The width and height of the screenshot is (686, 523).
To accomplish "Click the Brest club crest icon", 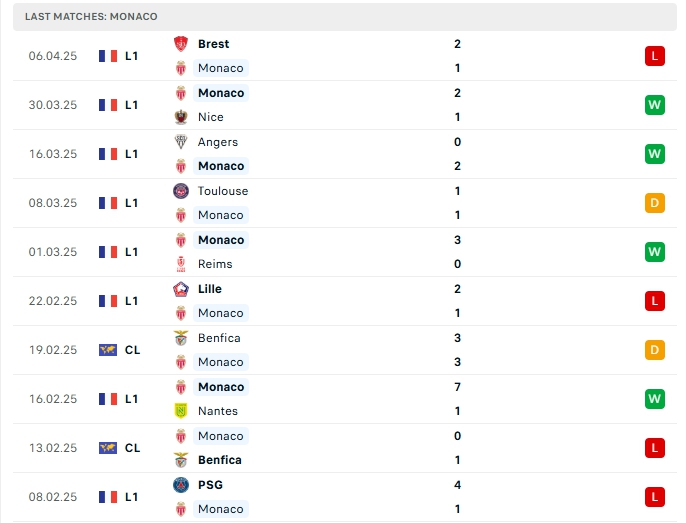I will (x=181, y=44).
